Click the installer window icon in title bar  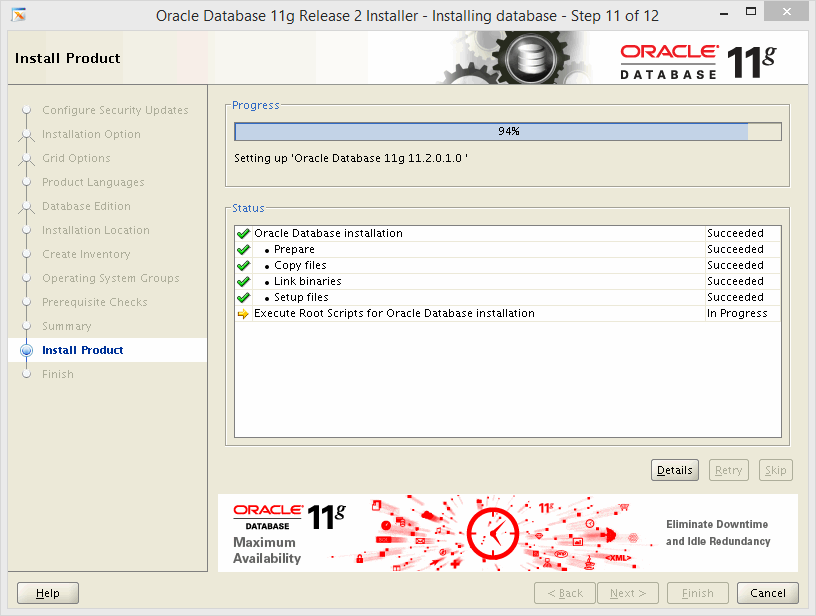pos(18,16)
